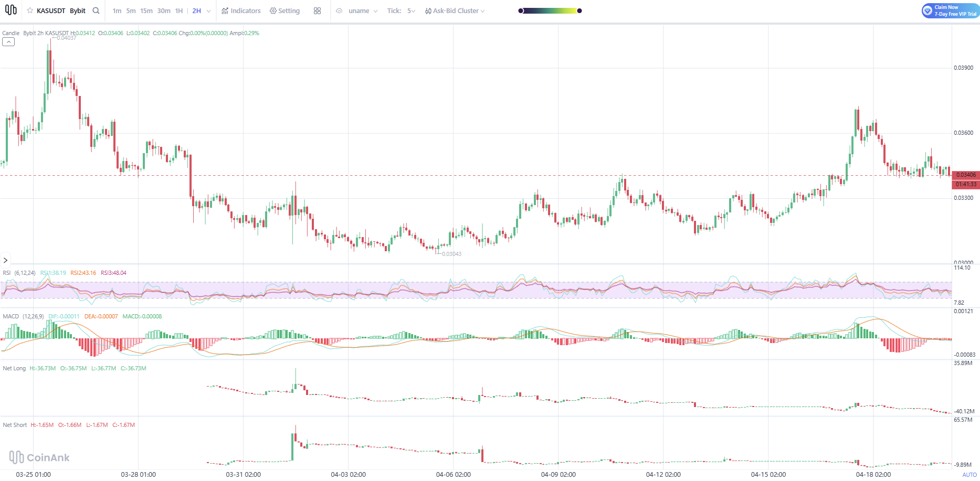Switch to the 1m timeframe
The height and width of the screenshot is (481, 980).
[117, 10]
